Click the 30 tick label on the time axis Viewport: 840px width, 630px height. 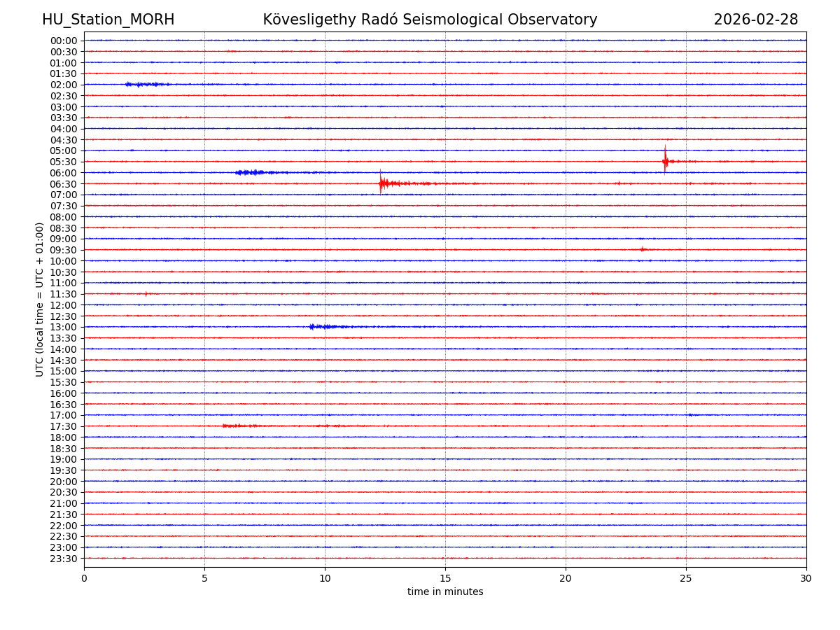[x=806, y=579]
